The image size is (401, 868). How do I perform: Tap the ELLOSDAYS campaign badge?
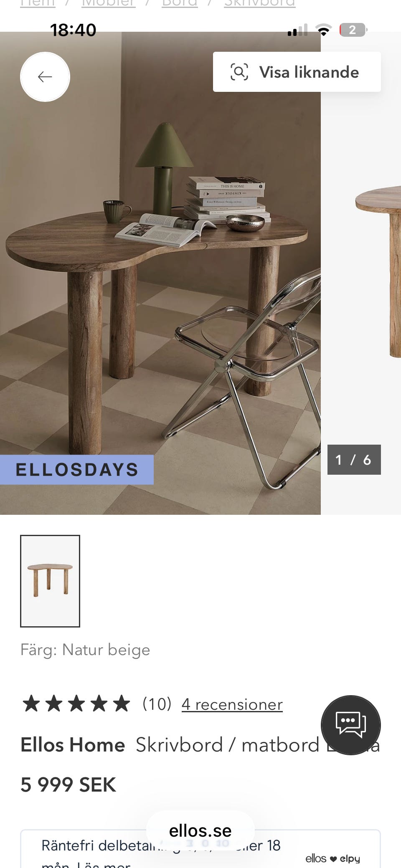(77, 470)
